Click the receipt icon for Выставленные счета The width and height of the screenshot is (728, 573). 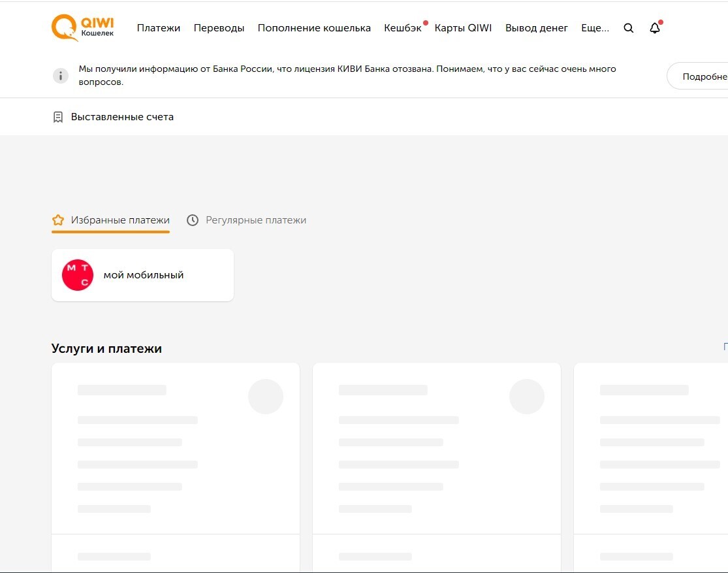[58, 117]
